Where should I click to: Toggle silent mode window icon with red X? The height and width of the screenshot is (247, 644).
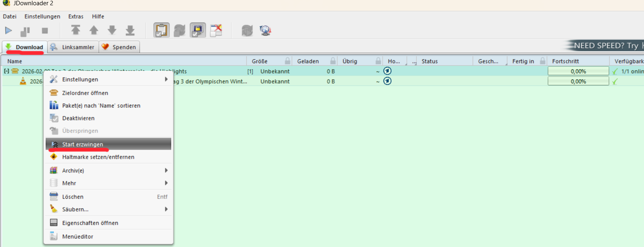point(216,30)
